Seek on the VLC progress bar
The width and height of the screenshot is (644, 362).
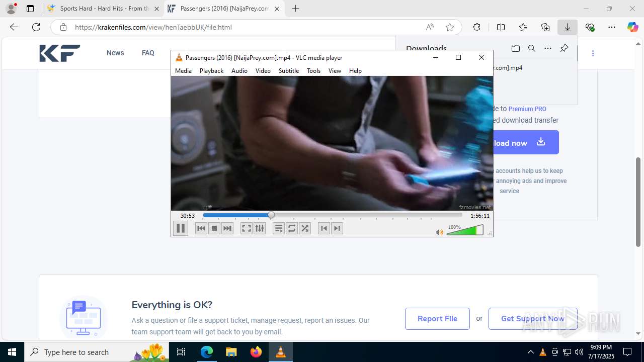click(x=332, y=215)
